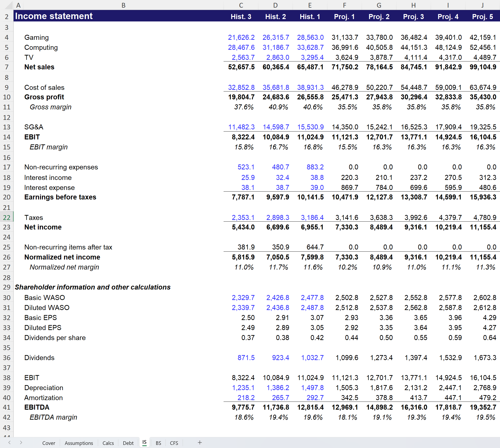Select the row 7 header
Image resolution: width=500 pixels, height=448 pixels.
(x=7, y=67)
